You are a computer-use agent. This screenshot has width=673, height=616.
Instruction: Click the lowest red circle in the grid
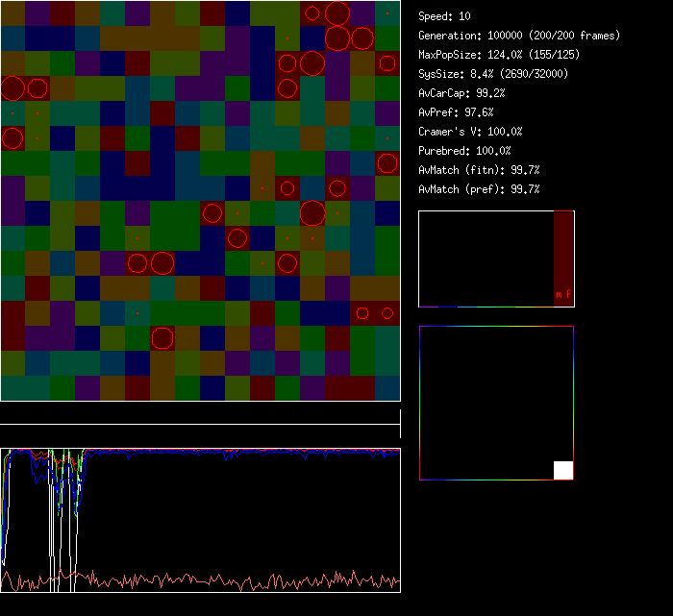[x=162, y=337]
